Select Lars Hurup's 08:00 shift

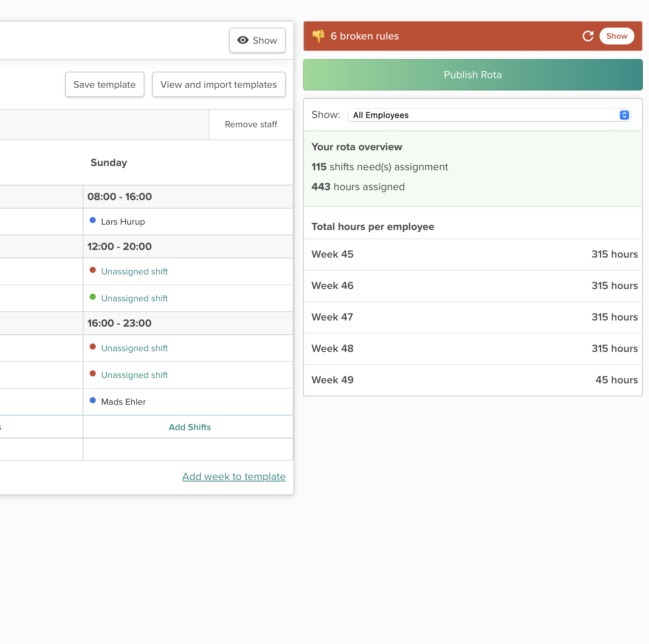123,222
